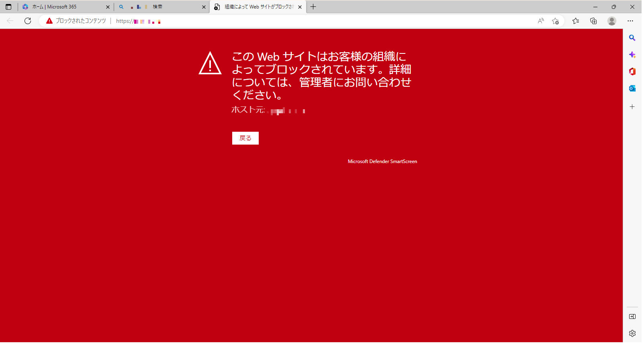
Task: Click the 戻る button
Action: tap(245, 138)
